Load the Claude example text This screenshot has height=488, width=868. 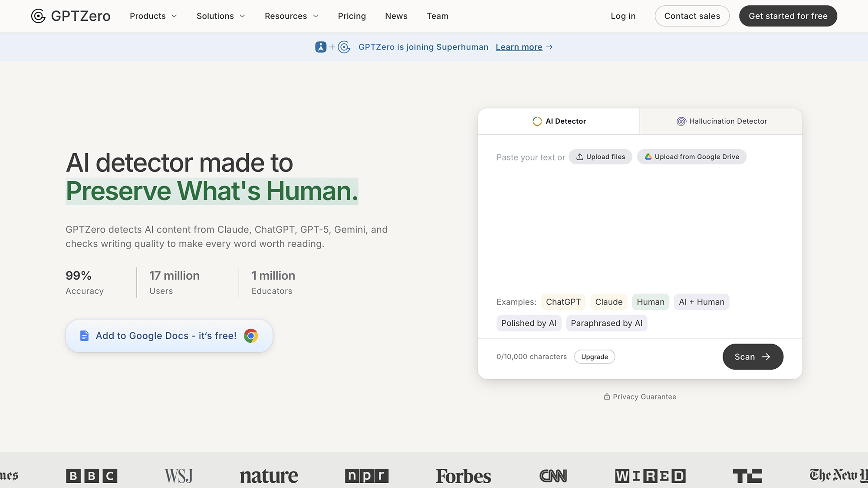[609, 302]
